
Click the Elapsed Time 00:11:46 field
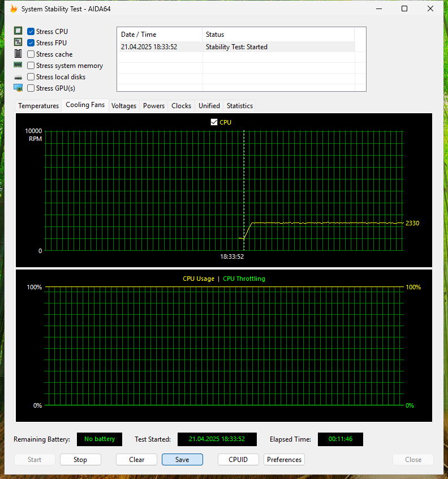pyautogui.click(x=341, y=439)
